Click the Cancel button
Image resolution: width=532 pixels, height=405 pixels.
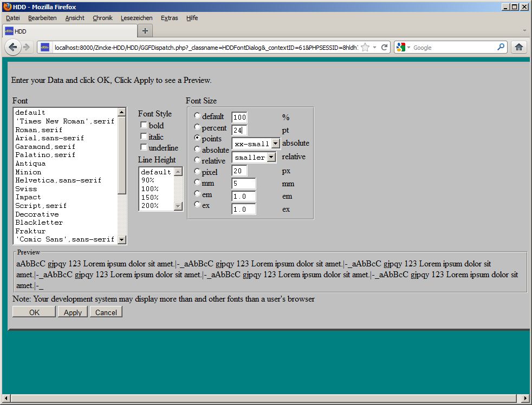[106, 312]
